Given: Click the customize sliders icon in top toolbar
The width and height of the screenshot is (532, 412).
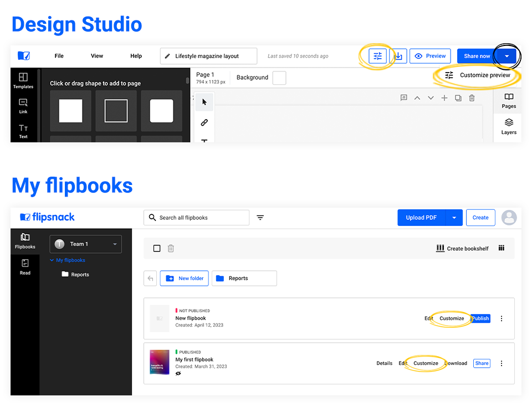Looking at the screenshot, I should (x=377, y=56).
